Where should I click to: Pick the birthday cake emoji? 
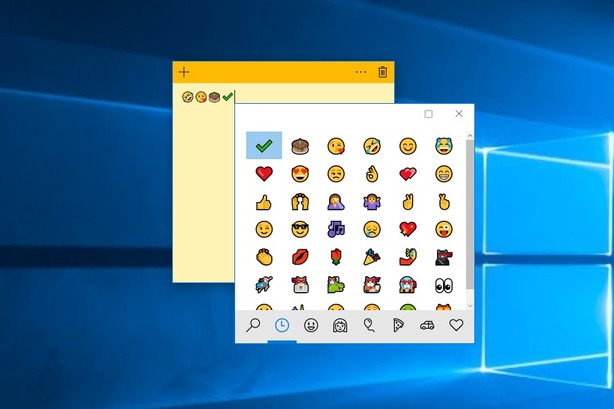300,146
